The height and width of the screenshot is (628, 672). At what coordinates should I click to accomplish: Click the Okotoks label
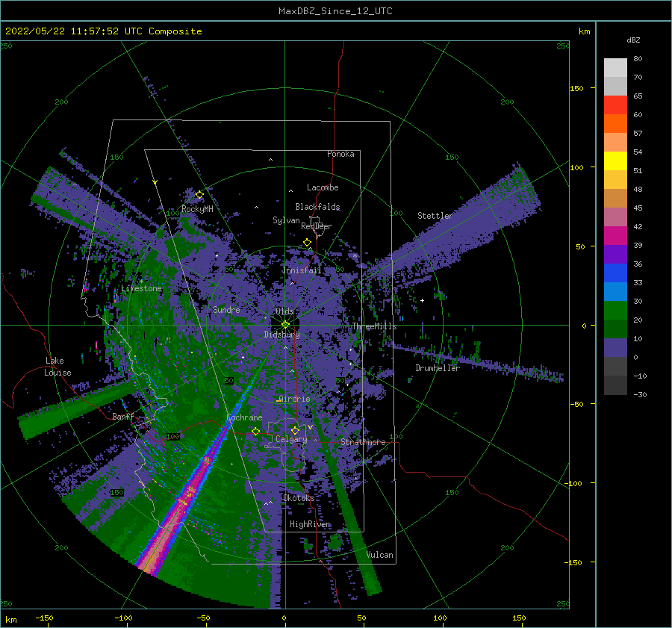299,498
